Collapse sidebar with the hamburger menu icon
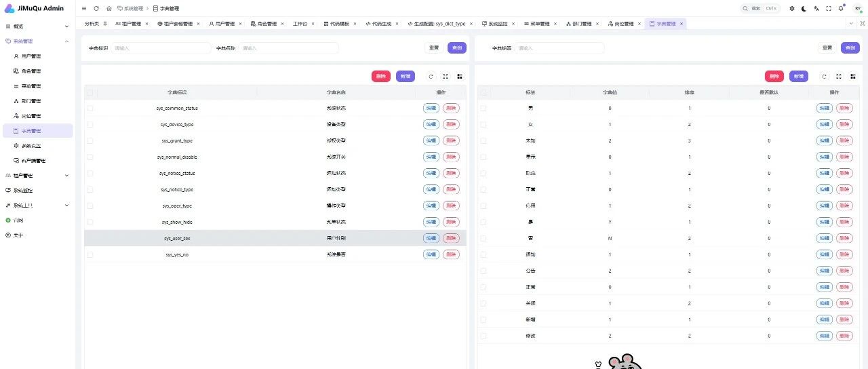 coord(84,8)
